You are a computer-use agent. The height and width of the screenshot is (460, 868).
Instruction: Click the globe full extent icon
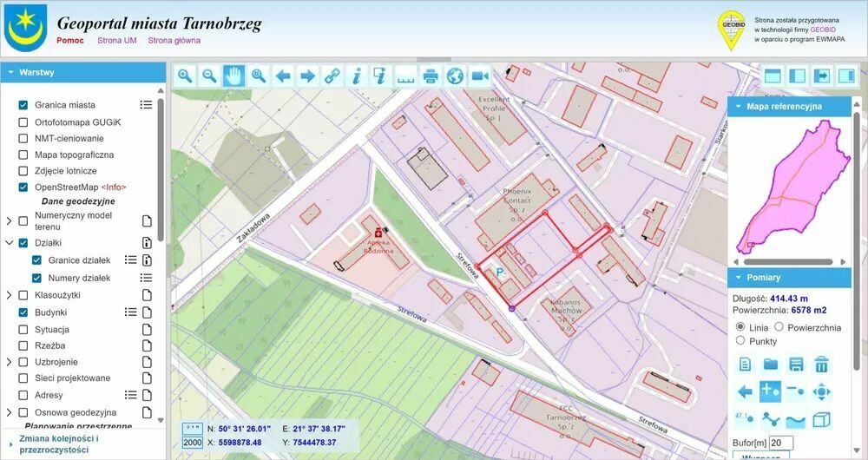[455, 76]
